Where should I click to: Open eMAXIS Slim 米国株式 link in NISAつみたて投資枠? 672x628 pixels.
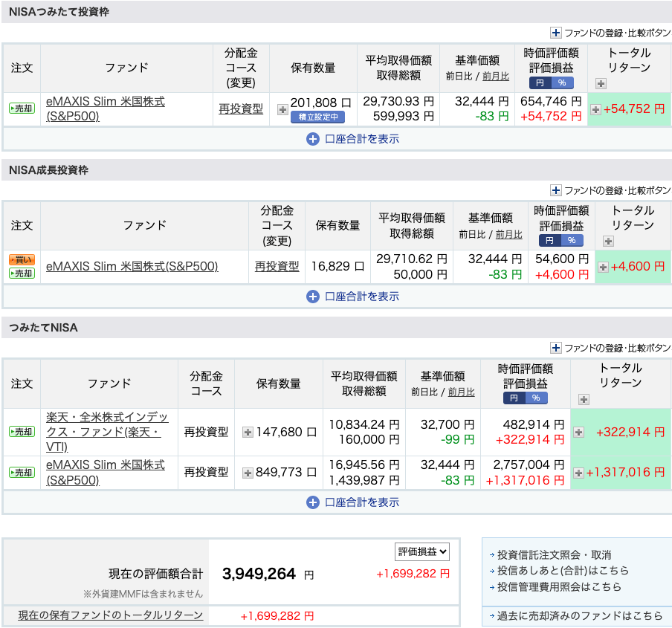(106, 109)
